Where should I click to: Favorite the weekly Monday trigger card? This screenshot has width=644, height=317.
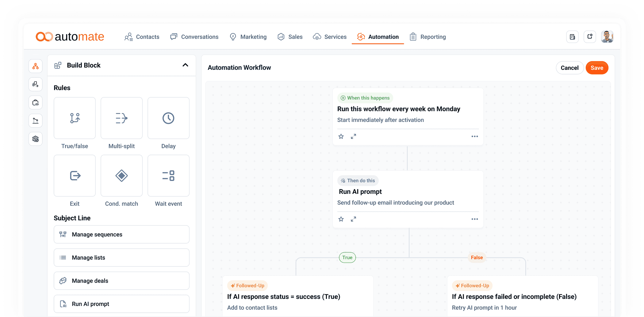[x=341, y=137]
